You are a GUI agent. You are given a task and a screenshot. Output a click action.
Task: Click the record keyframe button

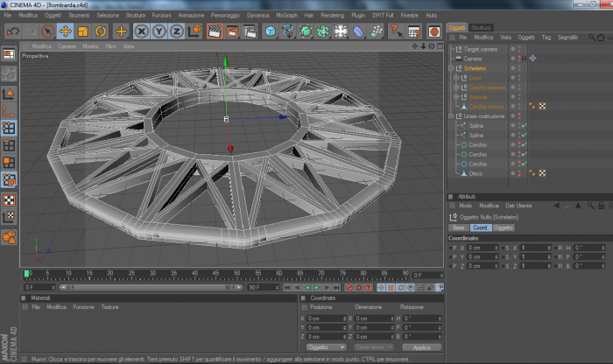pos(349,288)
